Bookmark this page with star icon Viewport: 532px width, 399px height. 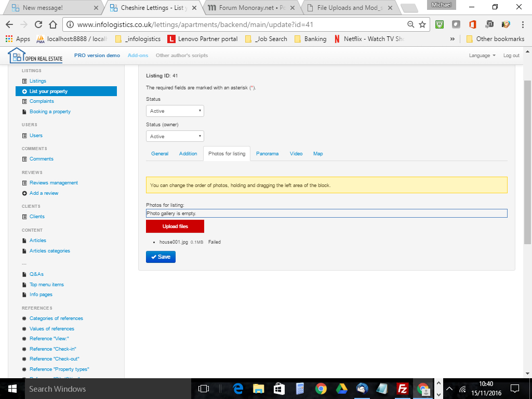click(422, 24)
